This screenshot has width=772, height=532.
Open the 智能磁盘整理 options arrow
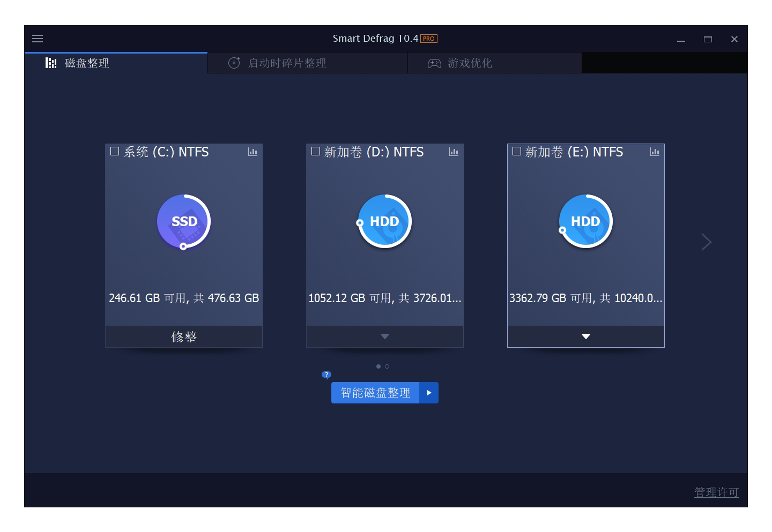click(429, 393)
